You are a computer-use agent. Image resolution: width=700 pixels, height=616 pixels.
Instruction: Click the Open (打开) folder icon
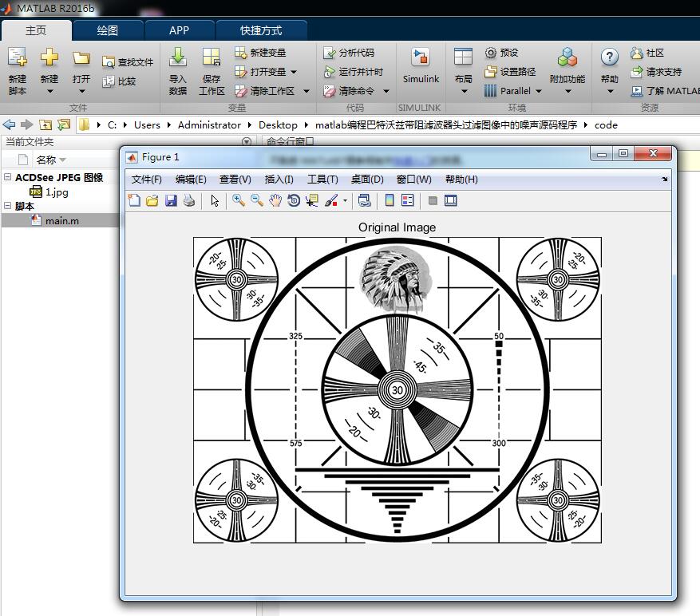point(81,58)
